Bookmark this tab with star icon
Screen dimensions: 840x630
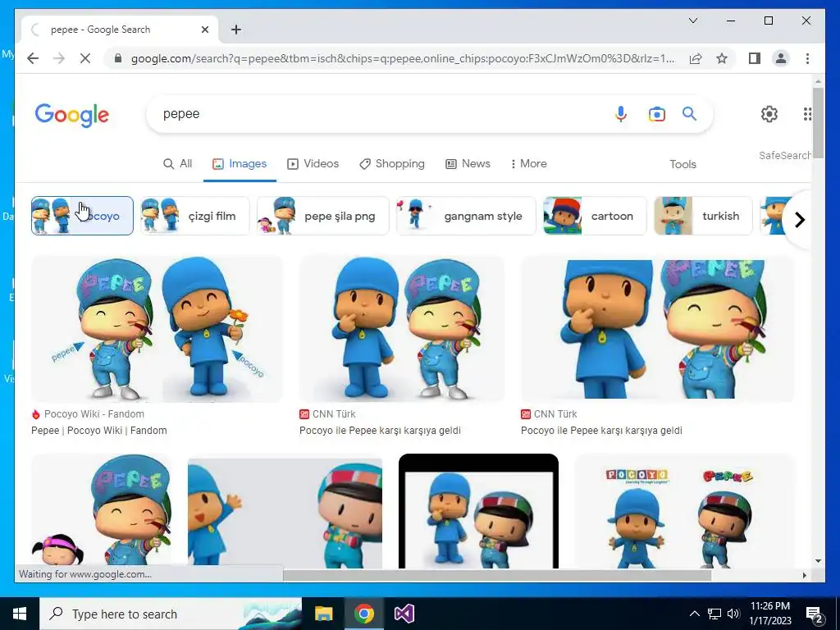click(x=722, y=58)
